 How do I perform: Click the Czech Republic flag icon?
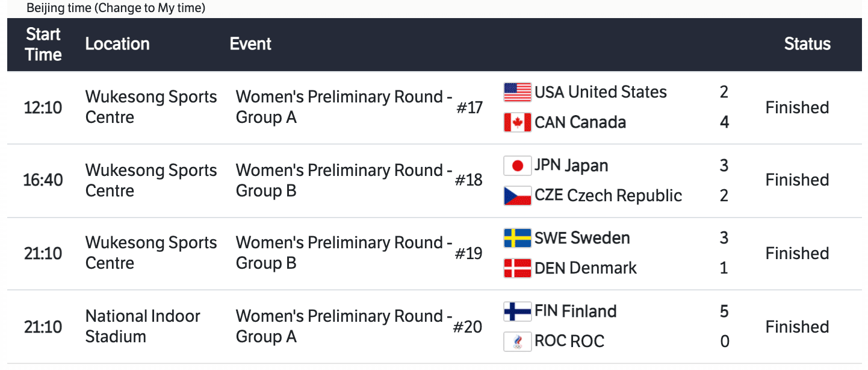click(517, 196)
